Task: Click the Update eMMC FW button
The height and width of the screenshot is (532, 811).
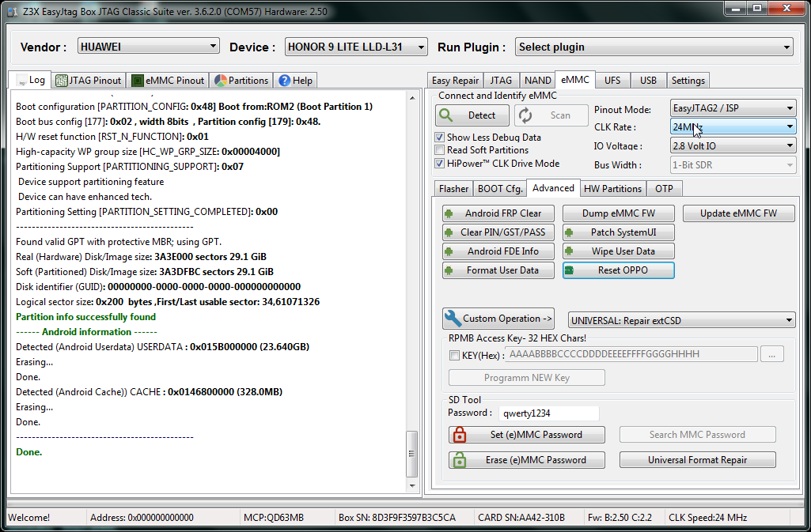Action: (x=737, y=213)
